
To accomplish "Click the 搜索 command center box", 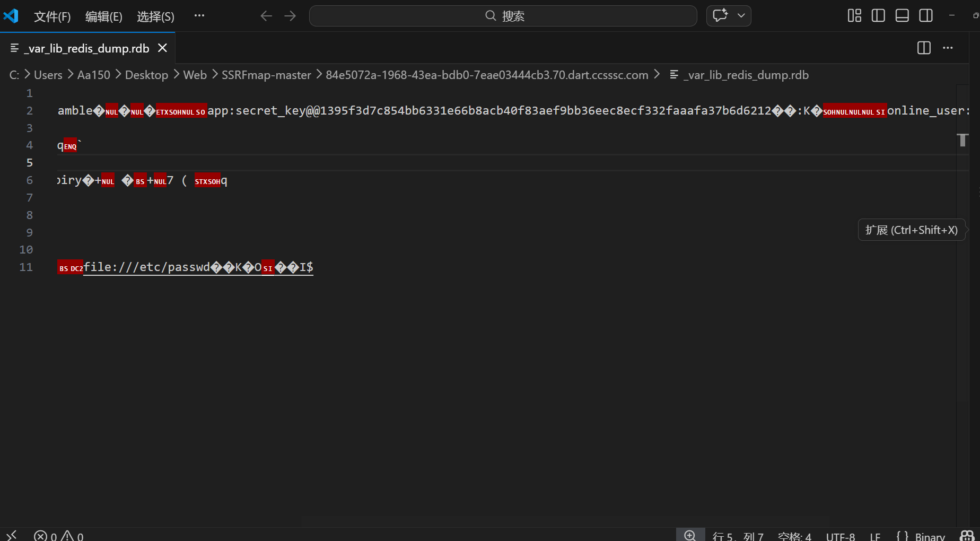I will 503,16.
